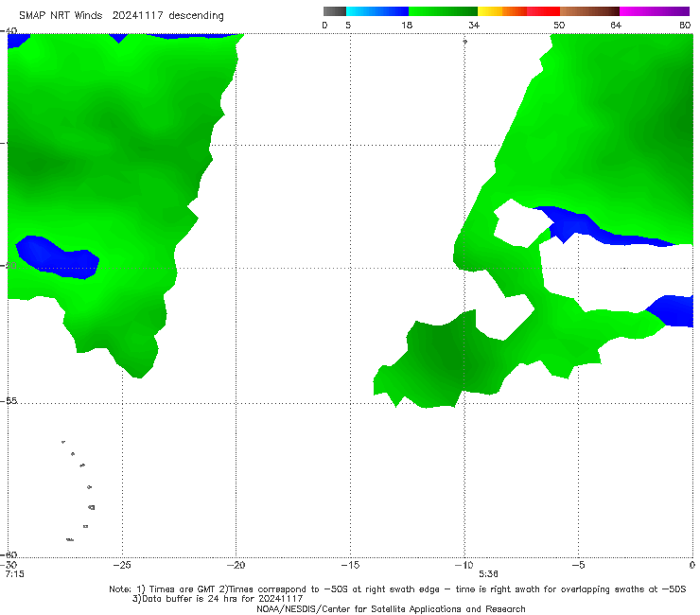Viewport: 700px width, 615px height.
Task: Click the '18' label under the color bar
Action: point(407,25)
